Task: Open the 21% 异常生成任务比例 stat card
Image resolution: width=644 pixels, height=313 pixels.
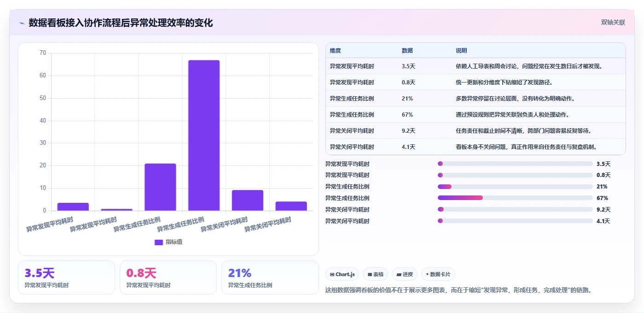Action: (270, 278)
